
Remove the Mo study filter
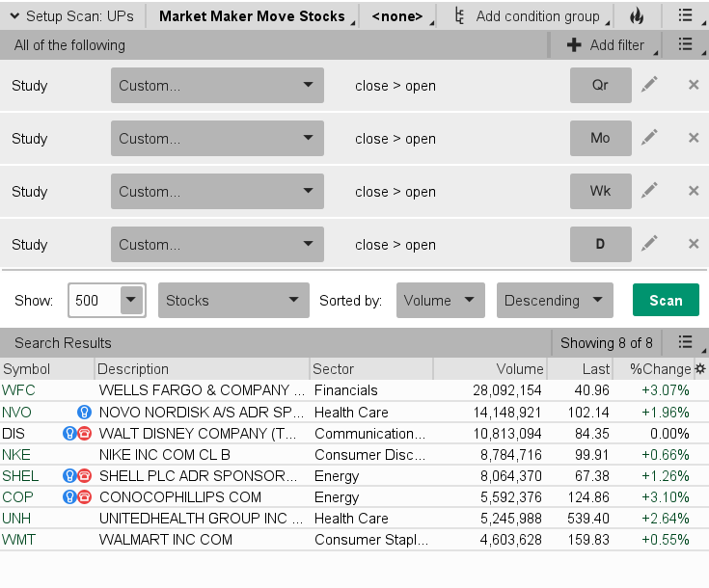(694, 138)
